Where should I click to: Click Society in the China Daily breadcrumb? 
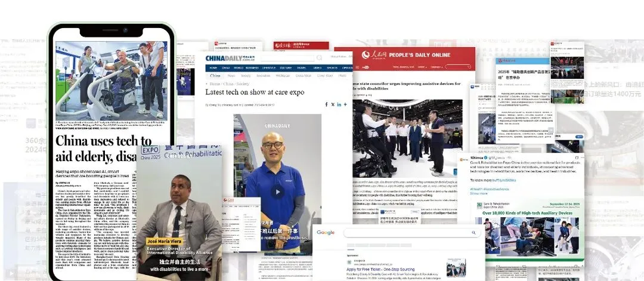[243, 84]
